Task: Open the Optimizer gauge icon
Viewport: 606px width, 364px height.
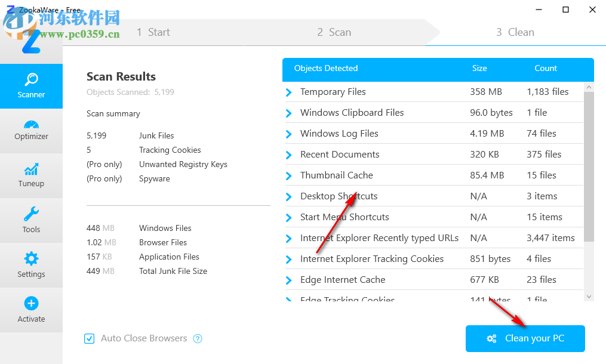Action: tap(31, 125)
